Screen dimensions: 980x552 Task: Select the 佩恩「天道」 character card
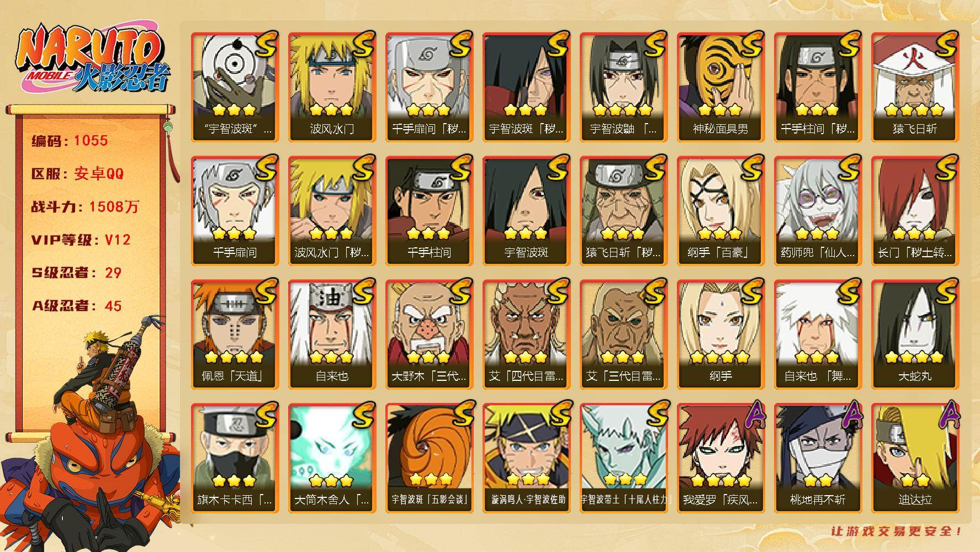point(235,334)
